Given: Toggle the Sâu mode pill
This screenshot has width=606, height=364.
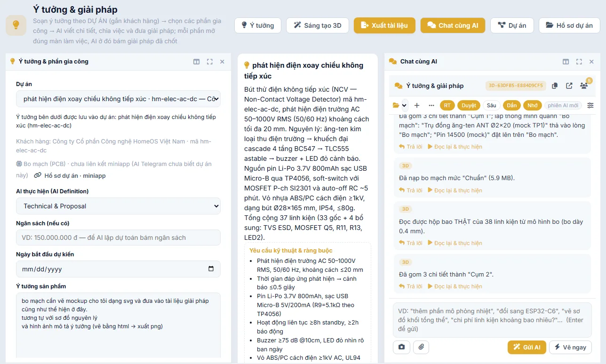Looking at the screenshot, I should pyautogui.click(x=491, y=105).
